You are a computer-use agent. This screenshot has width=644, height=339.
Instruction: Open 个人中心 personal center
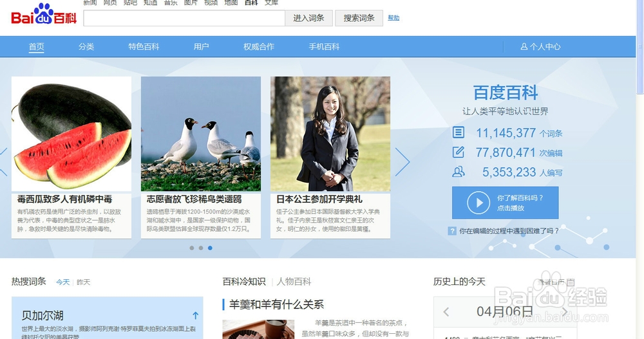point(540,47)
